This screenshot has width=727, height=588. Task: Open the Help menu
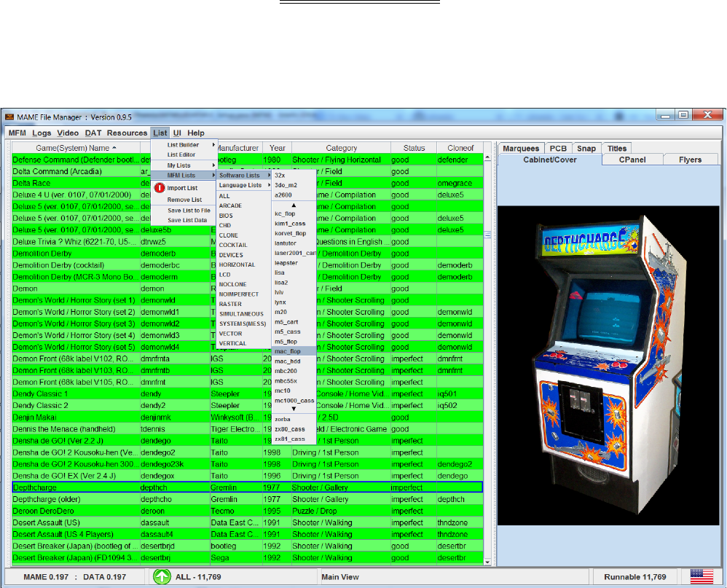tap(196, 133)
